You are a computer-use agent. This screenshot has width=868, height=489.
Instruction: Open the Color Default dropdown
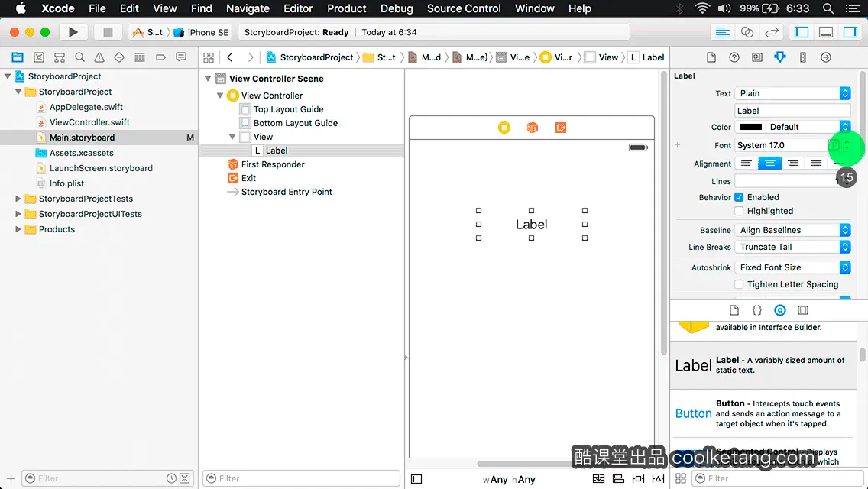pos(808,127)
